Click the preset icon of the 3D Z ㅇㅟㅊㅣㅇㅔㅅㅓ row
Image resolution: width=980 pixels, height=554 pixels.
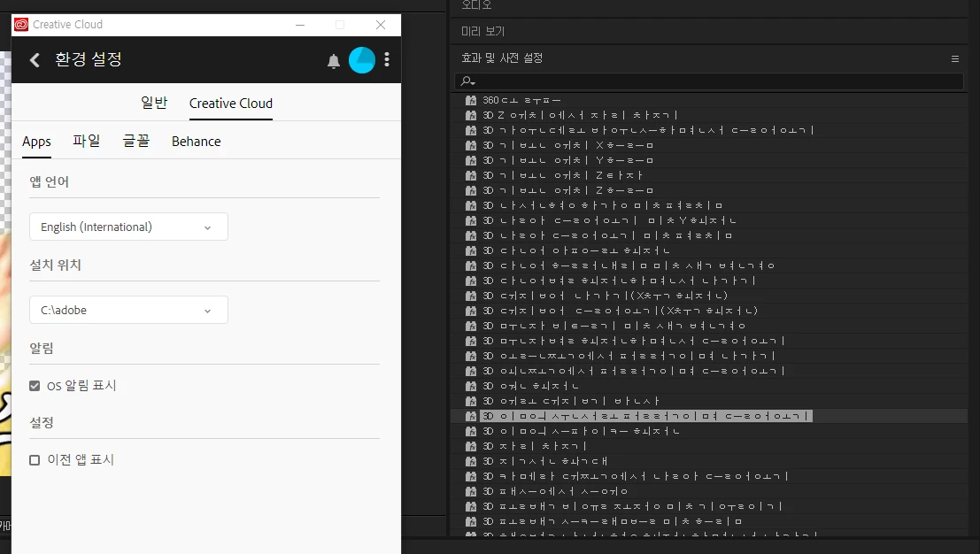471,115
